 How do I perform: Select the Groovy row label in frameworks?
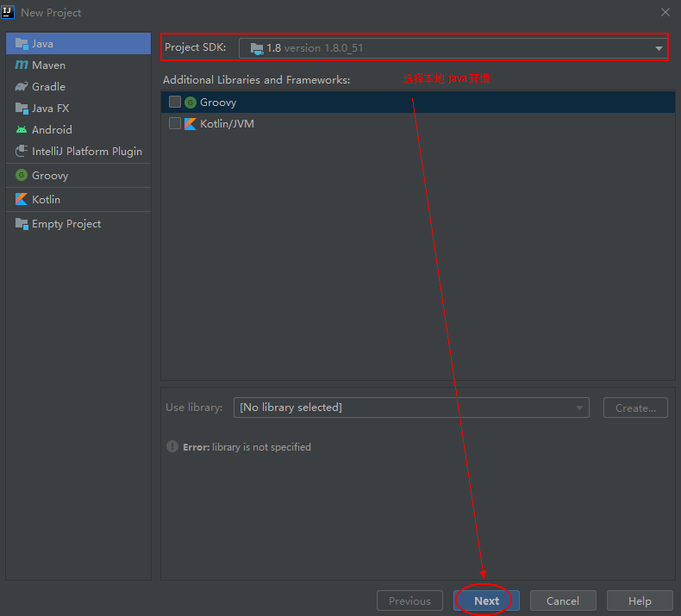pos(218,103)
